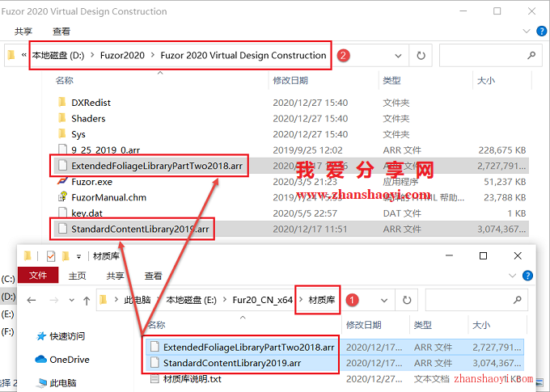Expand the ribbon chevron in the Fuzor window
The image size is (550, 392).
coord(527,32)
